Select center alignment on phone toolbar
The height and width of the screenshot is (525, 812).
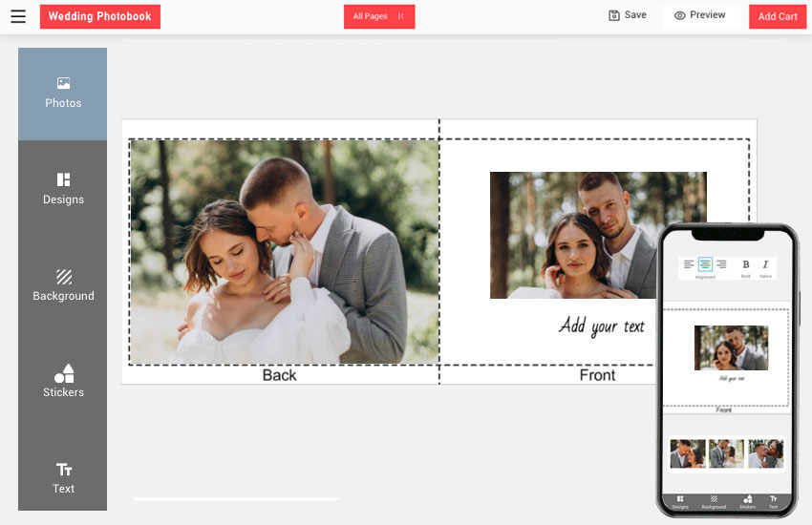coord(705,264)
